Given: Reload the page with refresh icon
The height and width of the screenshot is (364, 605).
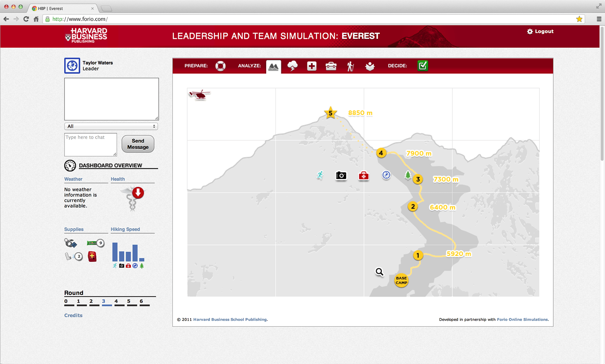Looking at the screenshot, I should tap(26, 19).
